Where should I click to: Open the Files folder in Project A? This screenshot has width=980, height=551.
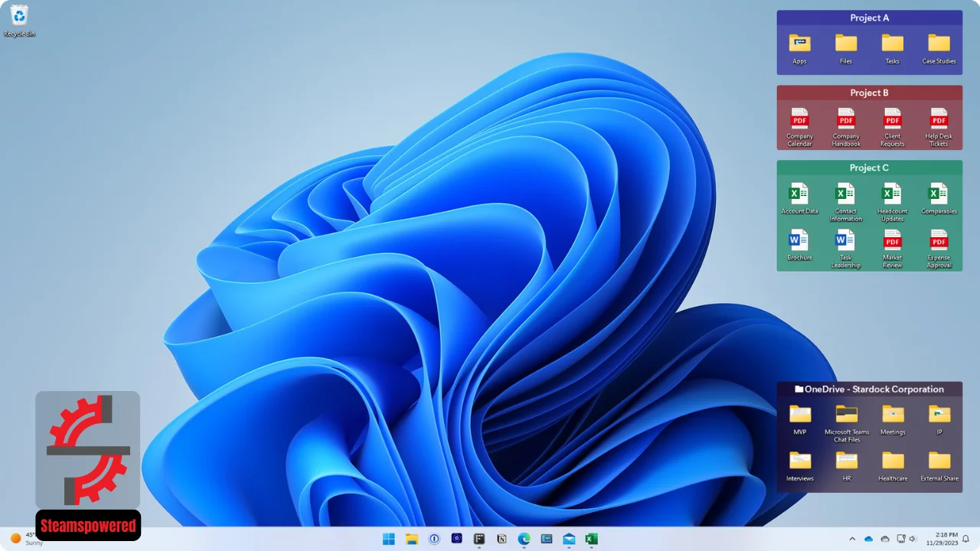[846, 49]
